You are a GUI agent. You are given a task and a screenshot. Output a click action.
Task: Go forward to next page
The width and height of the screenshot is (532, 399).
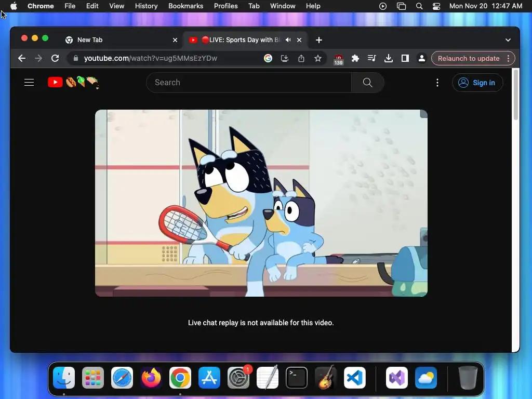(38, 58)
